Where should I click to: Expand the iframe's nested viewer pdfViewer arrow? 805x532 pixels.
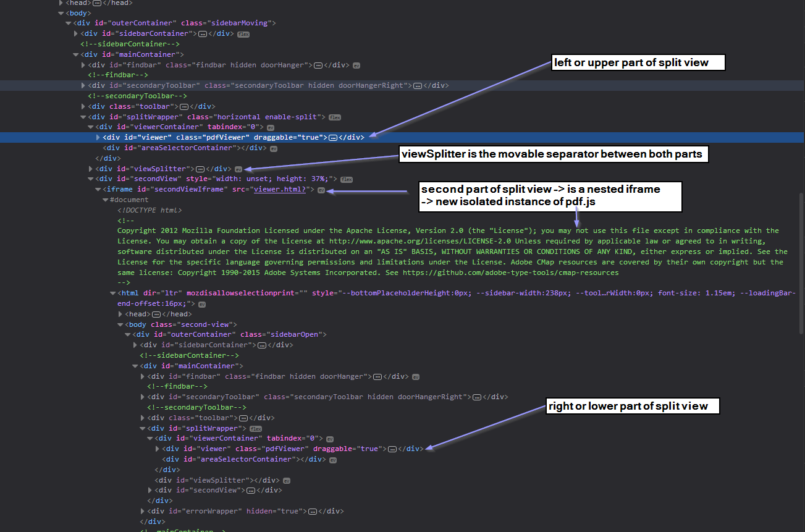(158, 449)
